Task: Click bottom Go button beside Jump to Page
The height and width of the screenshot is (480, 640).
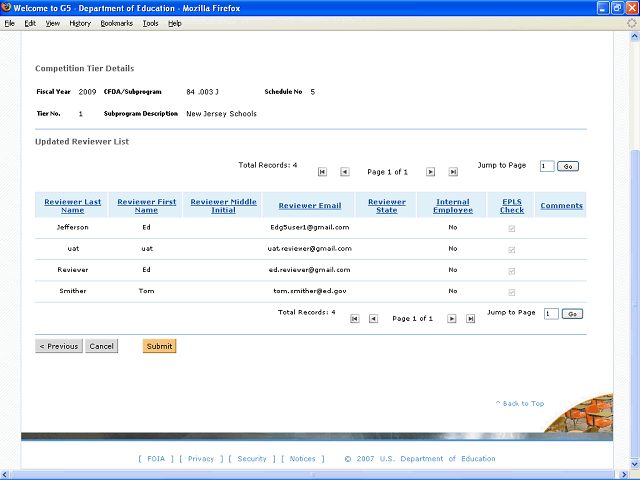Action: coord(572,314)
